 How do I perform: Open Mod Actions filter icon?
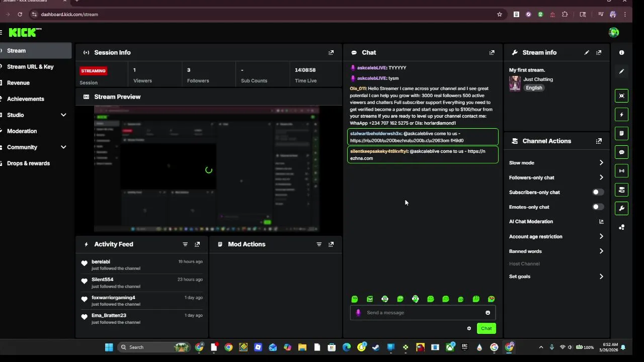[319, 244]
